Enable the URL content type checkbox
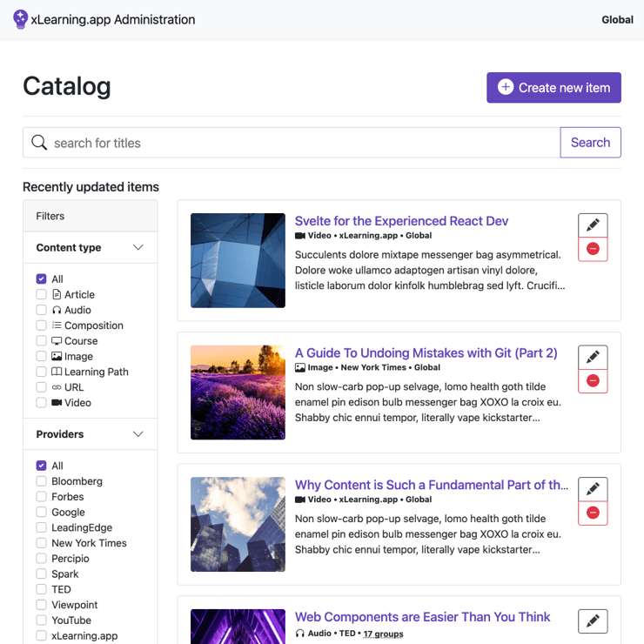644x644 pixels. 42,387
